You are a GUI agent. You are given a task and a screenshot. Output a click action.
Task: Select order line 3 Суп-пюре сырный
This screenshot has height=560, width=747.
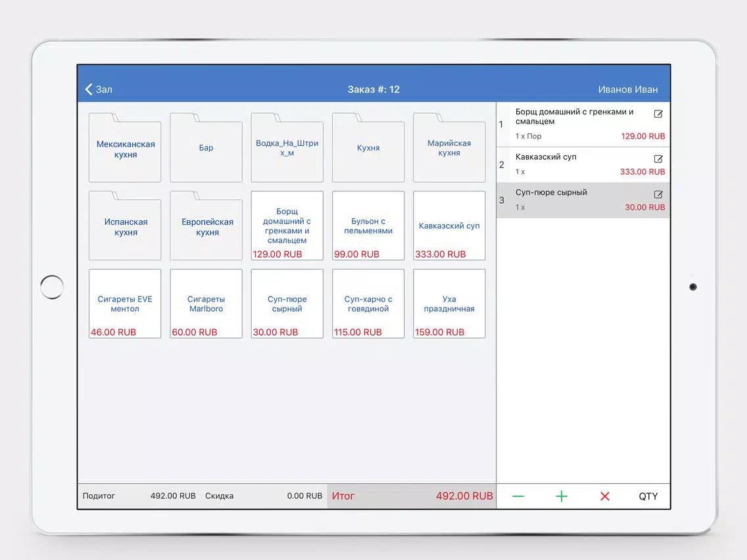(x=583, y=200)
